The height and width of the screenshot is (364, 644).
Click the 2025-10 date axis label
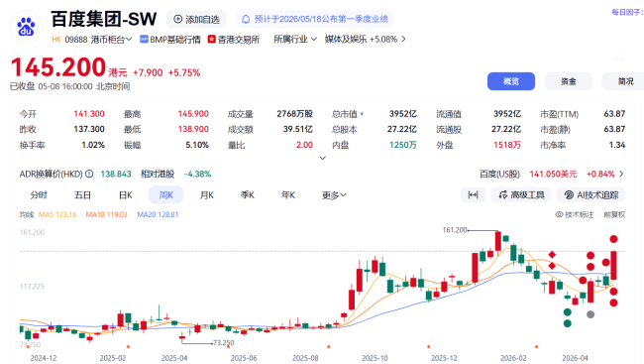tap(375, 358)
